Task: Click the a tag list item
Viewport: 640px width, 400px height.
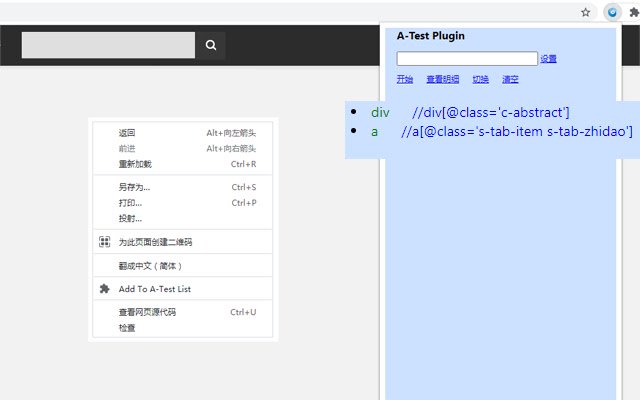Action: [x=374, y=132]
